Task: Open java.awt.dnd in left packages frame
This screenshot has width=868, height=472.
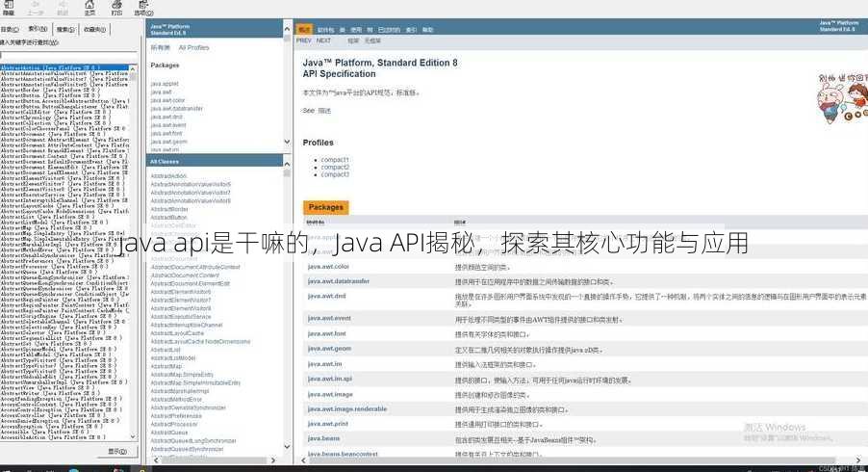Action: click(166, 118)
